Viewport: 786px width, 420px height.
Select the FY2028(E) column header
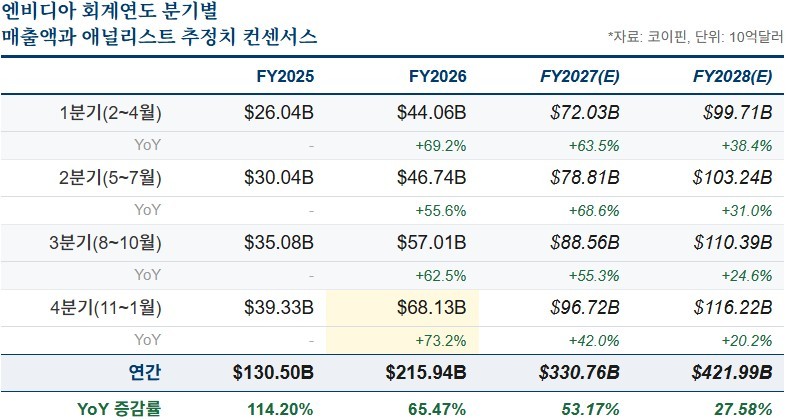732,76
